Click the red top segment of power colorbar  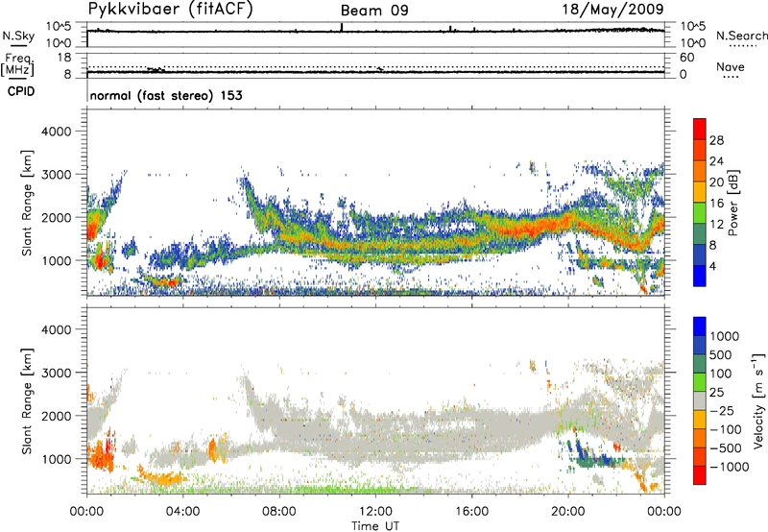pos(700,129)
